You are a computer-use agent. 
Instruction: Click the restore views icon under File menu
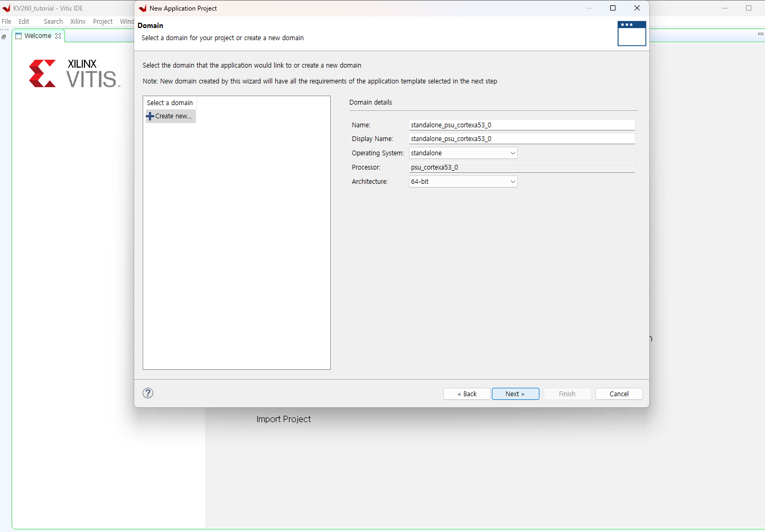4,36
